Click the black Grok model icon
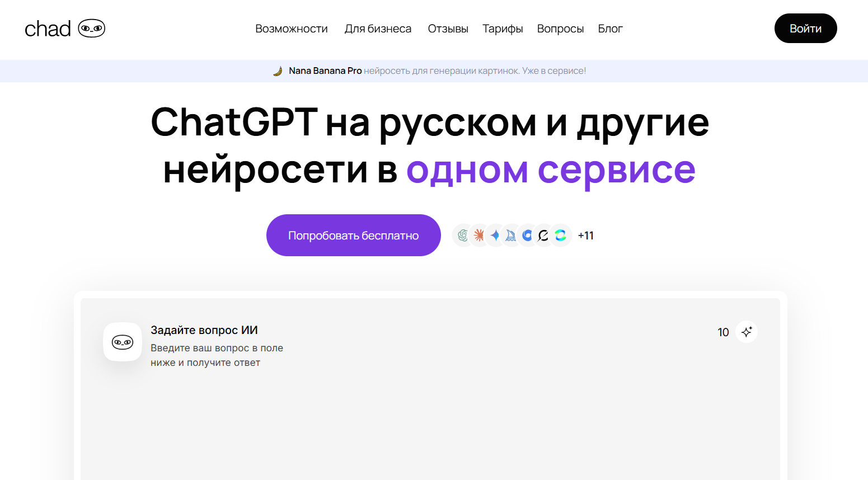The height and width of the screenshot is (480, 868). 543,236
